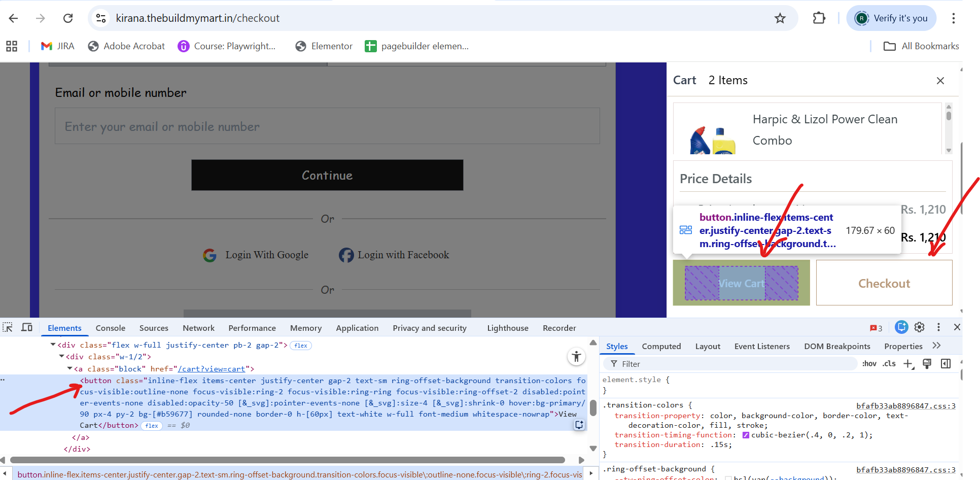Switch to the Computed styles tab

pos(661,347)
